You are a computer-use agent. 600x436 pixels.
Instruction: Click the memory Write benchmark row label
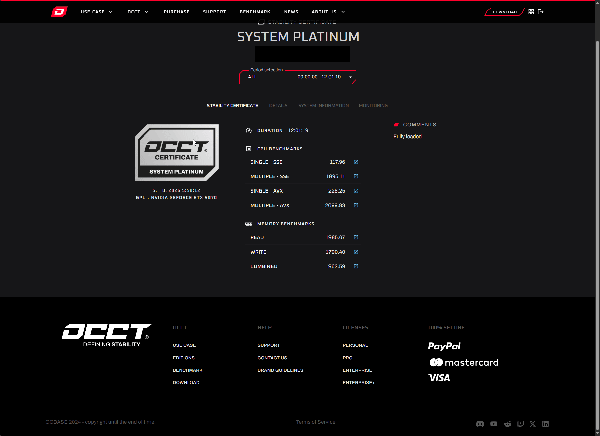click(258, 252)
